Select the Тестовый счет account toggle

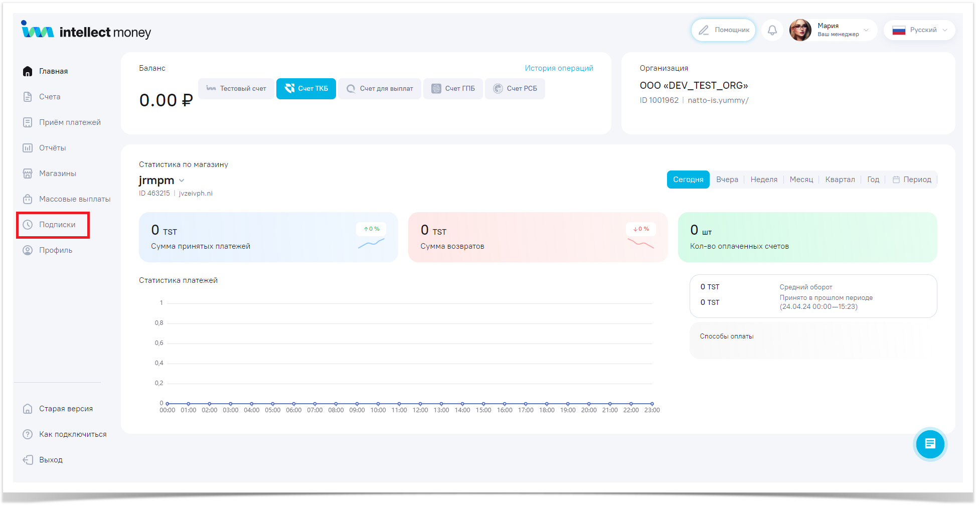tap(236, 89)
